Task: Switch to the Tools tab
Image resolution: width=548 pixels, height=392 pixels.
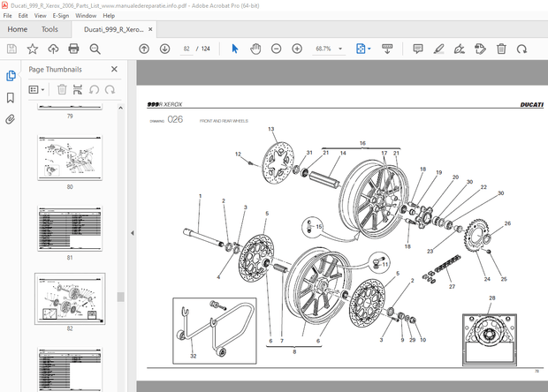Action: 49,29
